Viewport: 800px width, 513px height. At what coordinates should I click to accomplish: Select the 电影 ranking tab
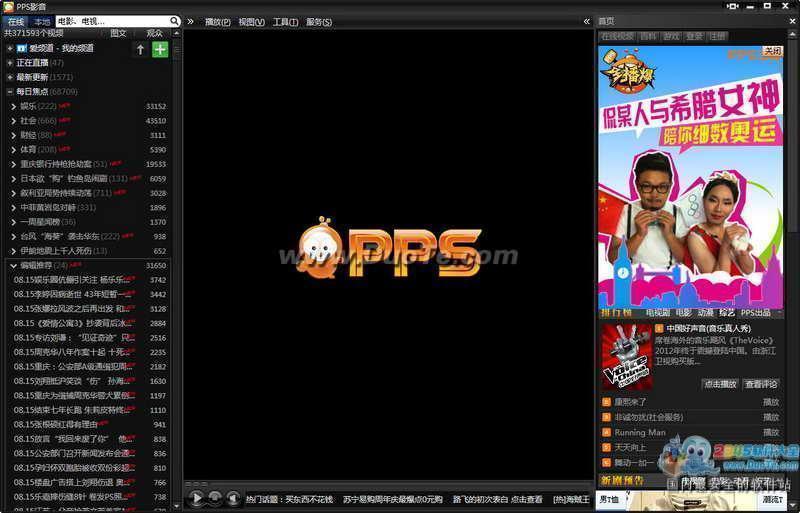[x=684, y=312]
